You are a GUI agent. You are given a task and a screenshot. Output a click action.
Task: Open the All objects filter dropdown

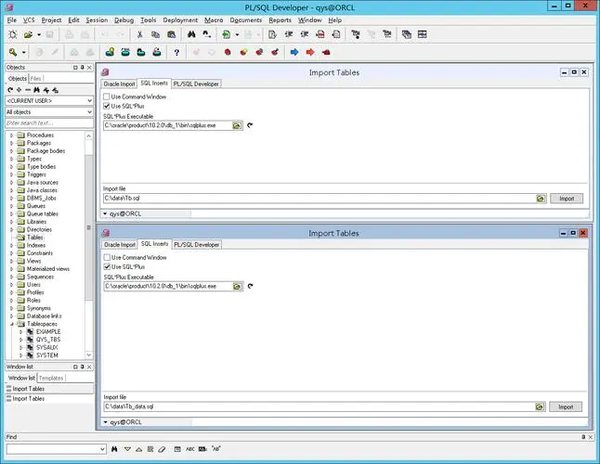pos(49,112)
